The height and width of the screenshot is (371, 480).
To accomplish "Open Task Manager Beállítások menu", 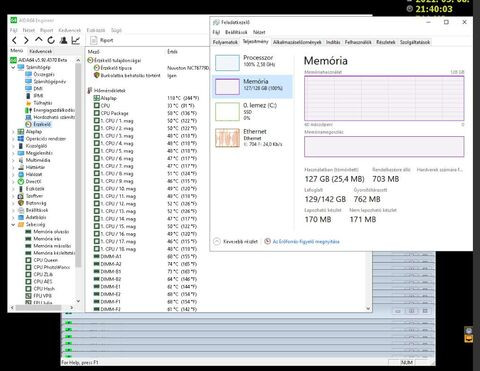I will click(236, 32).
